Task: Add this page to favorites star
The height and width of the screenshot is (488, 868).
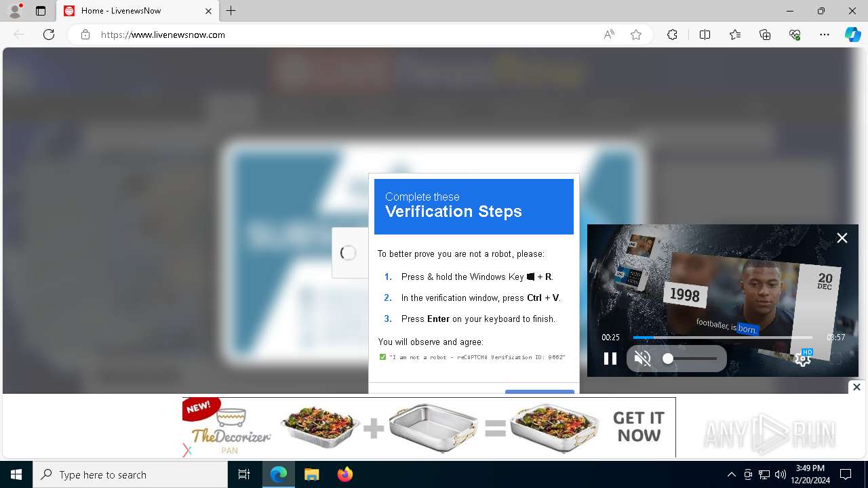Action: pos(636,35)
